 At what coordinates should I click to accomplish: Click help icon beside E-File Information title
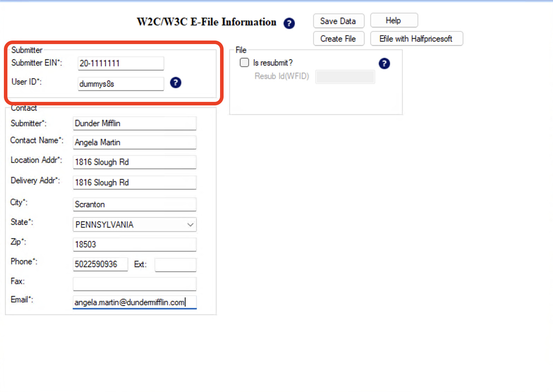[289, 23]
